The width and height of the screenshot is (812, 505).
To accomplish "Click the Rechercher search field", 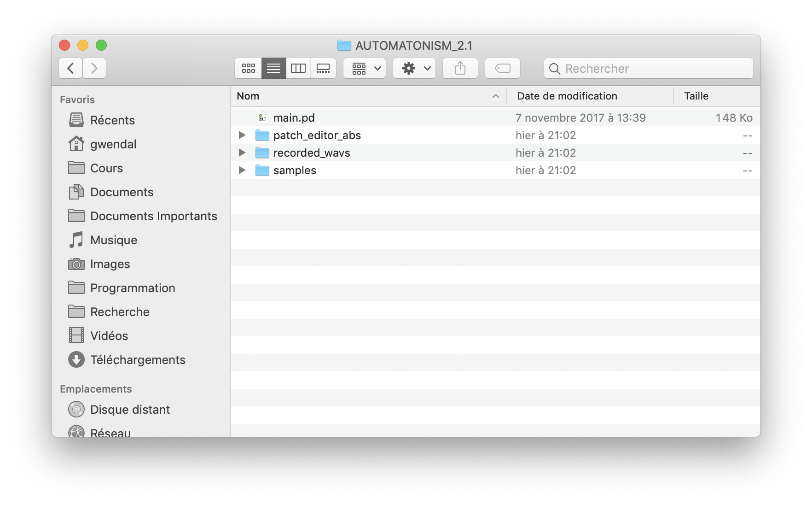I will pyautogui.click(x=649, y=68).
